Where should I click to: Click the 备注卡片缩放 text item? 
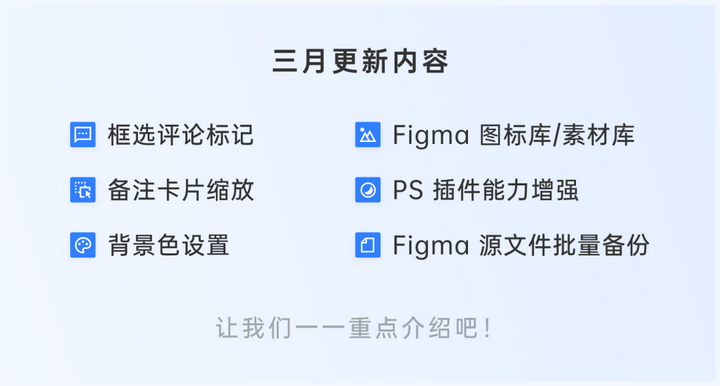(x=180, y=190)
